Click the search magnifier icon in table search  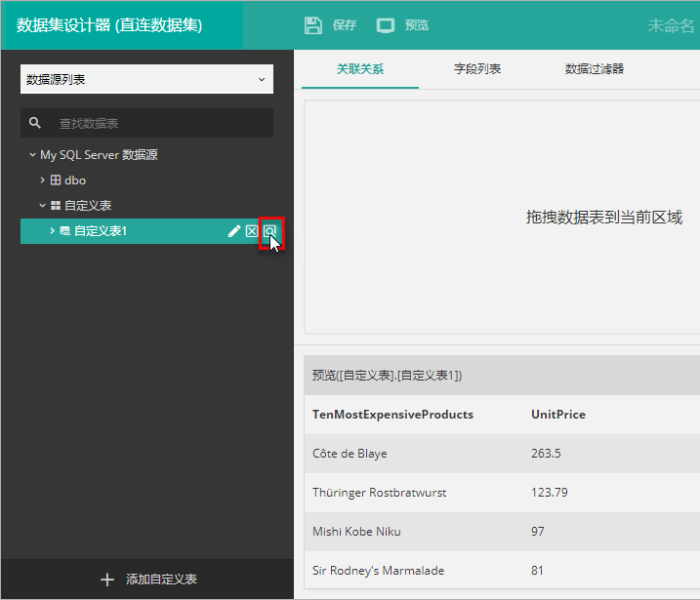36,123
